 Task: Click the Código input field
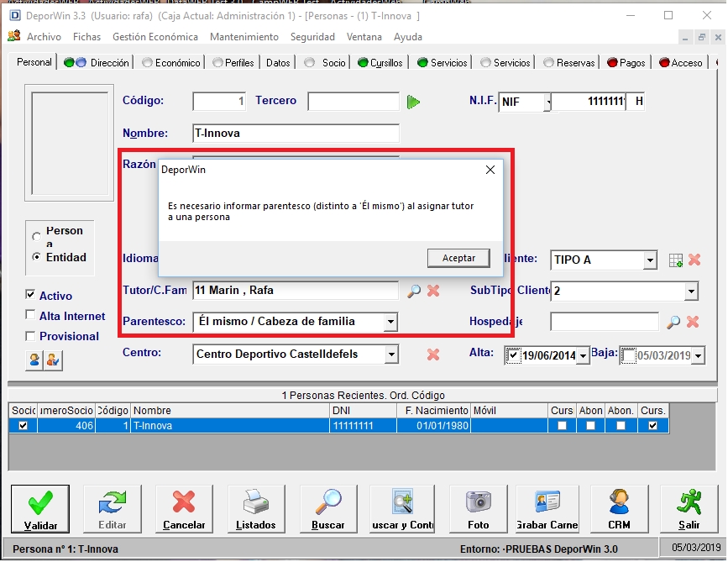click(219, 102)
